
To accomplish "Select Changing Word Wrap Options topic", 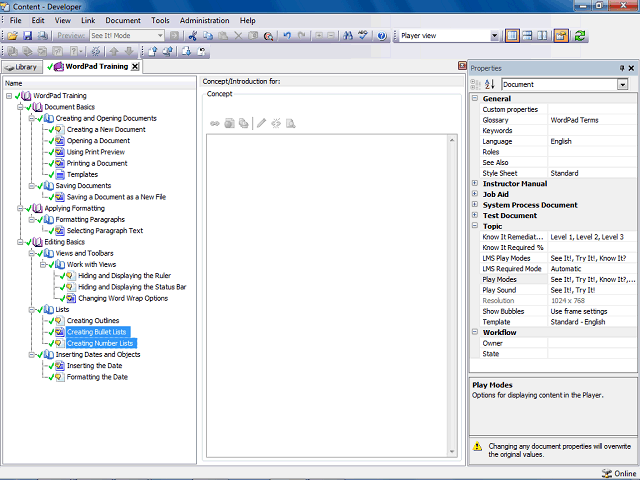I will [123, 298].
